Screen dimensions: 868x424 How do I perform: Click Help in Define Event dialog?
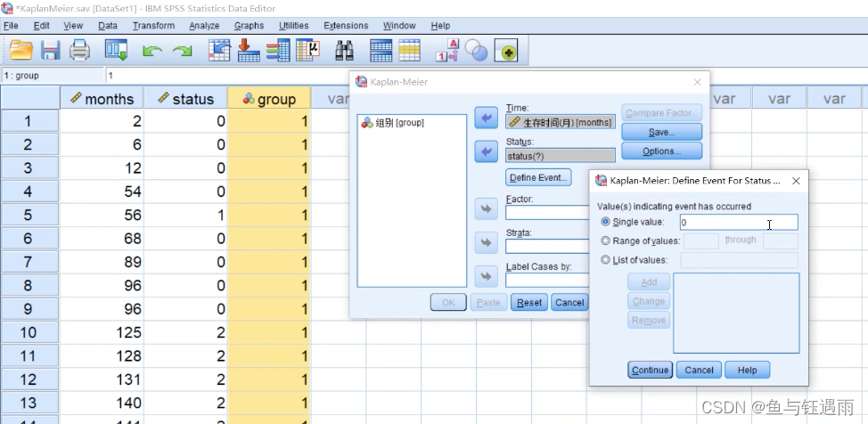748,370
